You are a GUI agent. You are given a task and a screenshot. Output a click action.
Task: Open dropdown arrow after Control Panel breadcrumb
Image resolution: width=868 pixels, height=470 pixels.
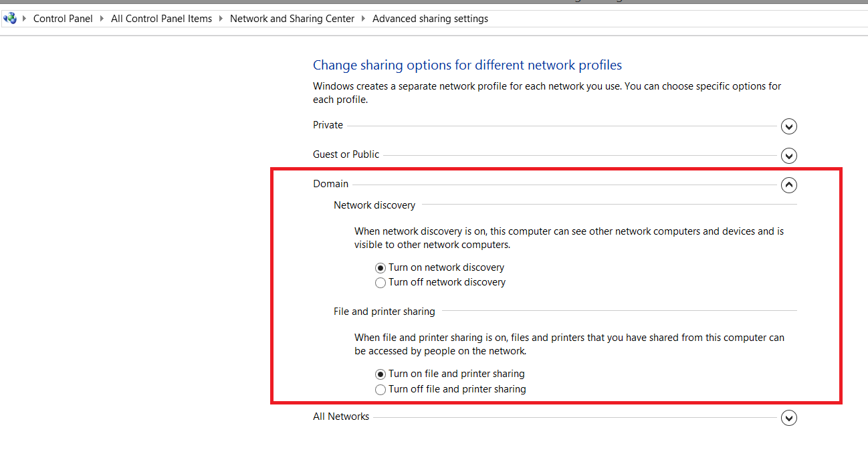click(x=102, y=19)
